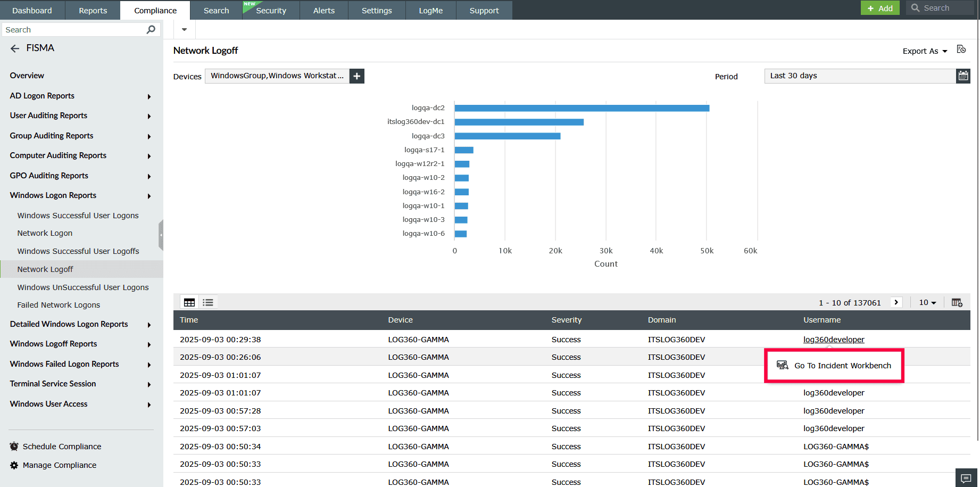Select Go To Incident Workbench menu item
This screenshot has height=487, width=980.
click(842, 366)
